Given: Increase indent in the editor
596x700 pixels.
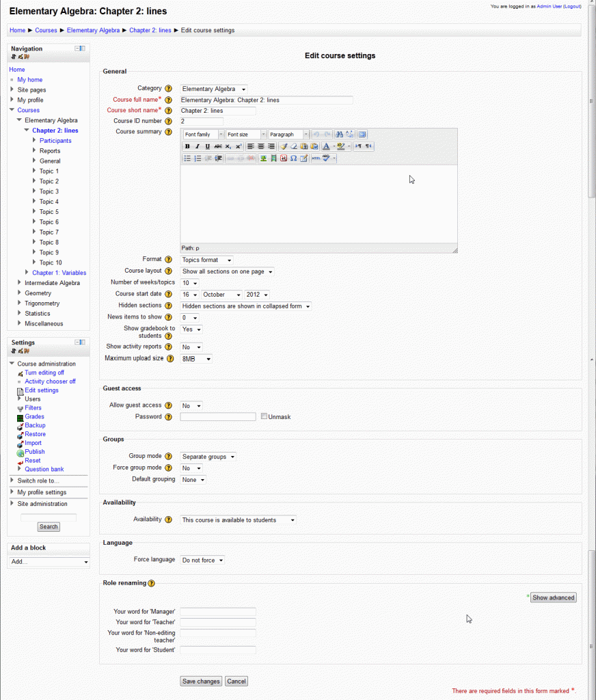Looking at the screenshot, I should coord(218,159).
